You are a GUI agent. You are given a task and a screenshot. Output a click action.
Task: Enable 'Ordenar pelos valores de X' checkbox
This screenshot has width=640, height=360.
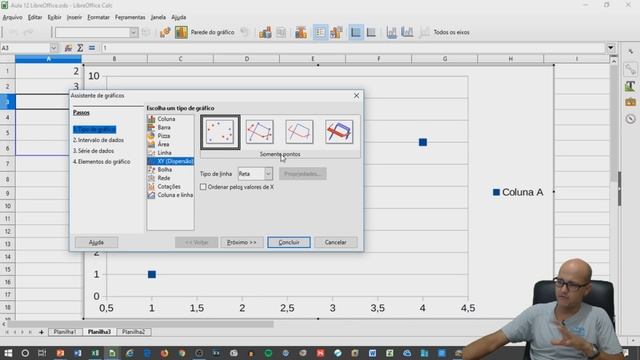[x=203, y=187]
